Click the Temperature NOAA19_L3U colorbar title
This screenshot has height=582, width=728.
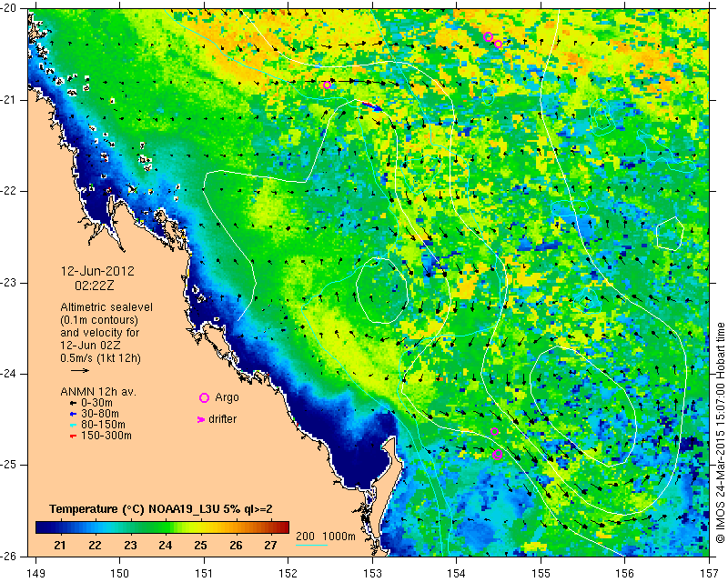(161, 509)
